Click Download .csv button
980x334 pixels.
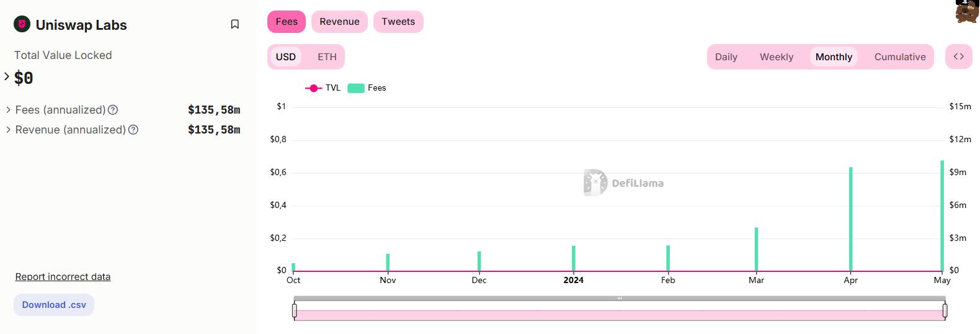click(54, 305)
